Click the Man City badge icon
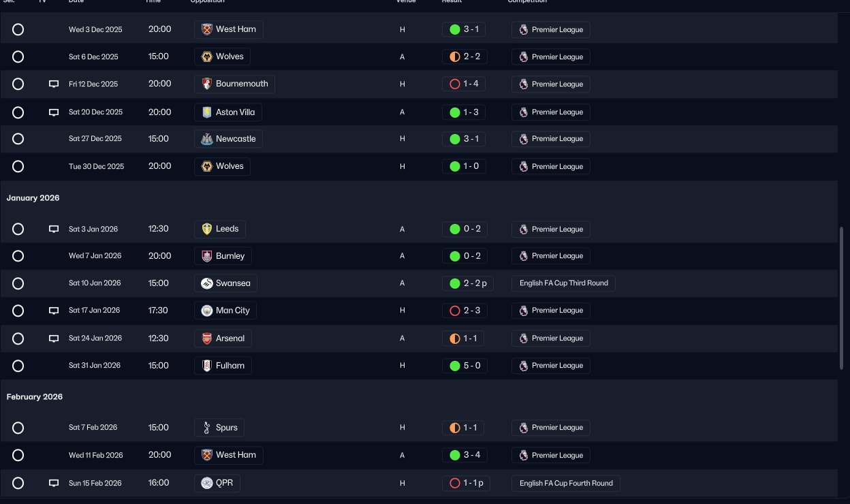The image size is (850, 504). [x=207, y=311]
